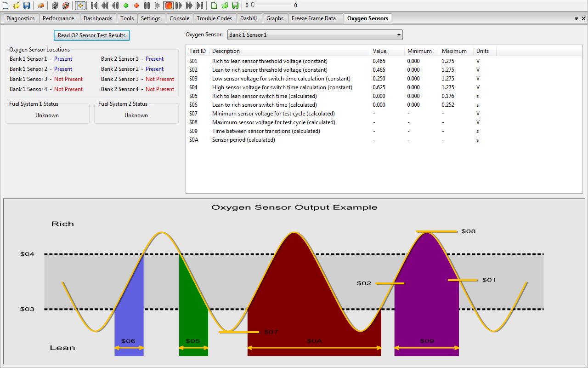The image size is (588, 368).
Task: Open the Diagnostics tab
Action: tap(20, 18)
